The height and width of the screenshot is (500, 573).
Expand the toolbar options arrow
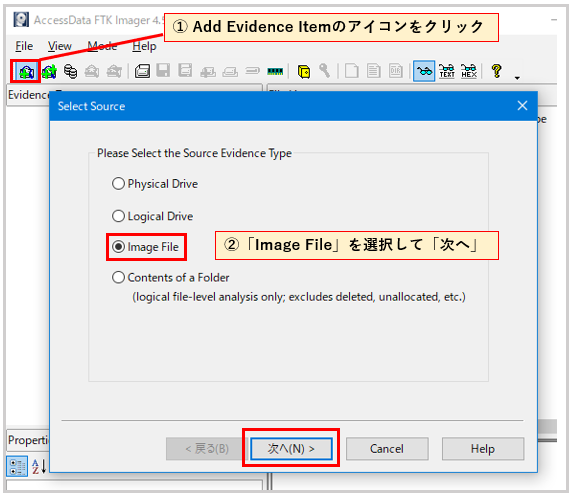coord(517,78)
